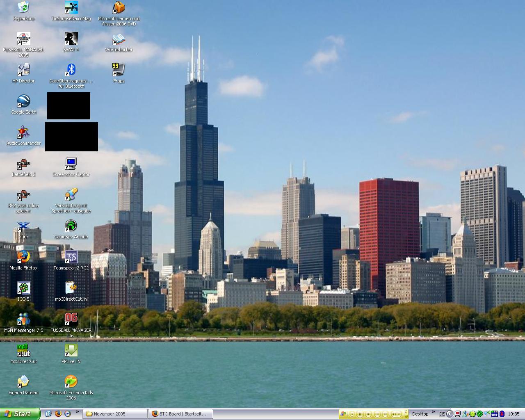This screenshot has height=420, width=525.
Task: Click the DE language indicator
Action: pos(442,414)
